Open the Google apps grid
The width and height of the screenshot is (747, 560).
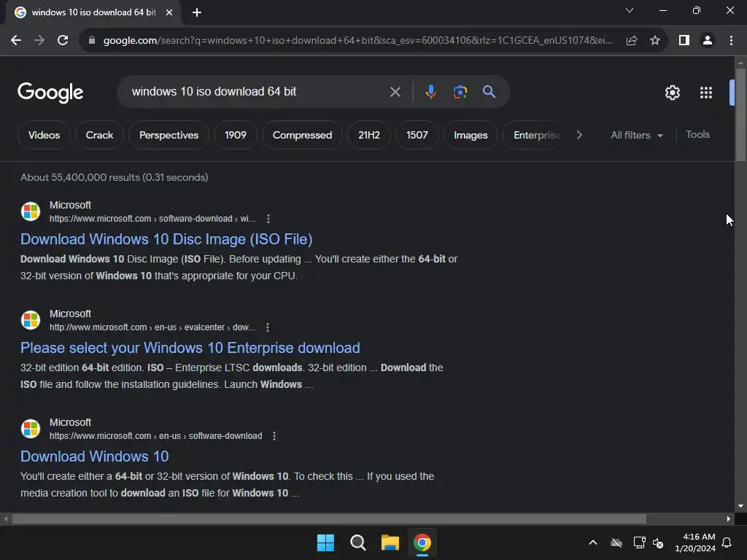(x=706, y=93)
